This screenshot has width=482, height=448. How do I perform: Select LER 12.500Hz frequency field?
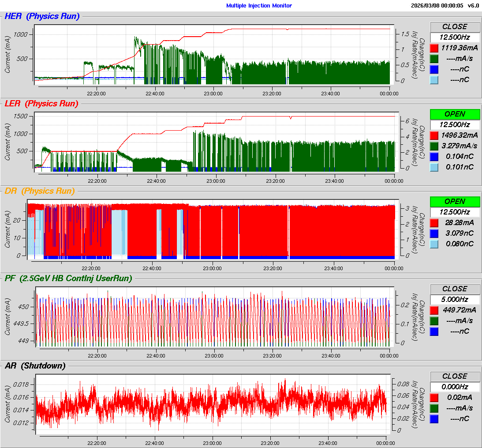click(455, 124)
